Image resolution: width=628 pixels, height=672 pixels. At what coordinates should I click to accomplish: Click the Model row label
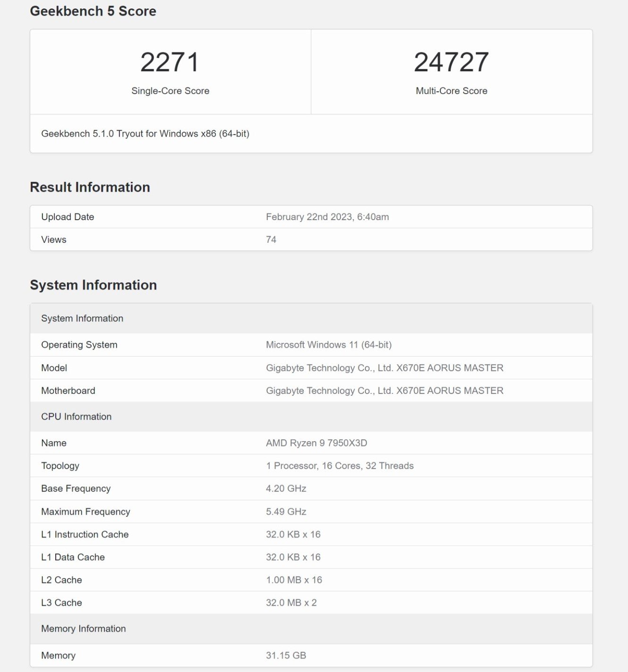[x=54, y=368]
